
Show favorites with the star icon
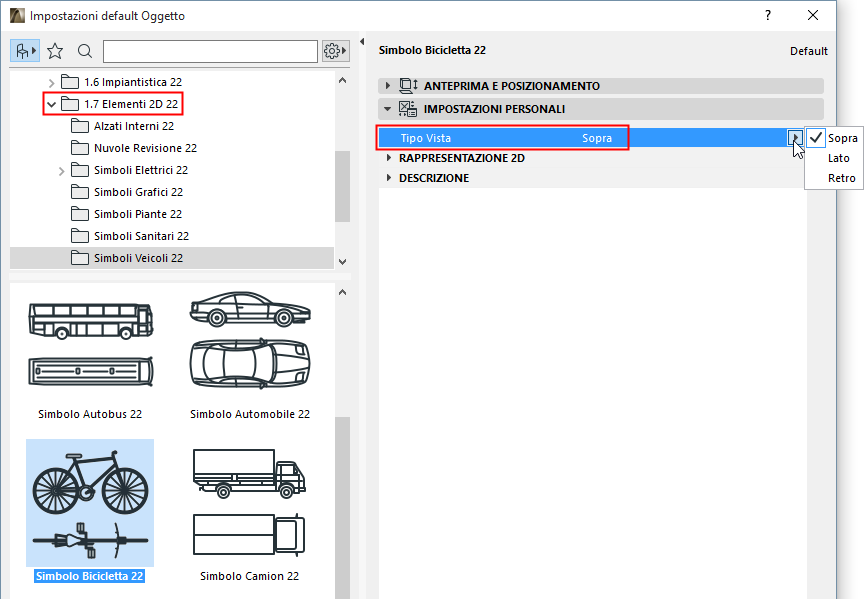pos(55,51)
